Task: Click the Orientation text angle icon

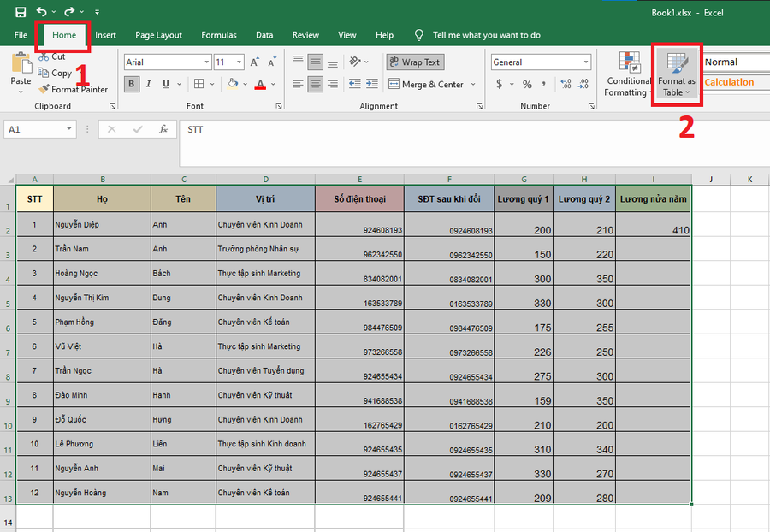Action: click(x=355, y=62)
